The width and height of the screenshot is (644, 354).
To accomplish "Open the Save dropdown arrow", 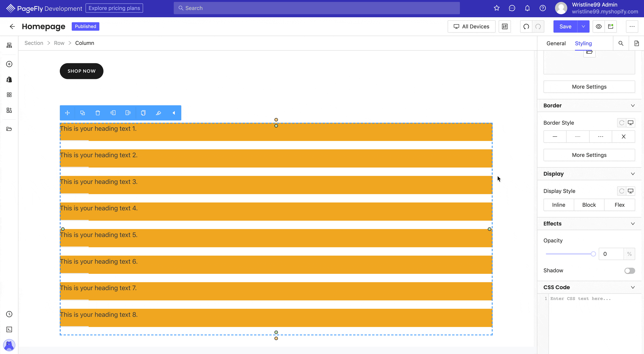I will (x=583, y=26).
